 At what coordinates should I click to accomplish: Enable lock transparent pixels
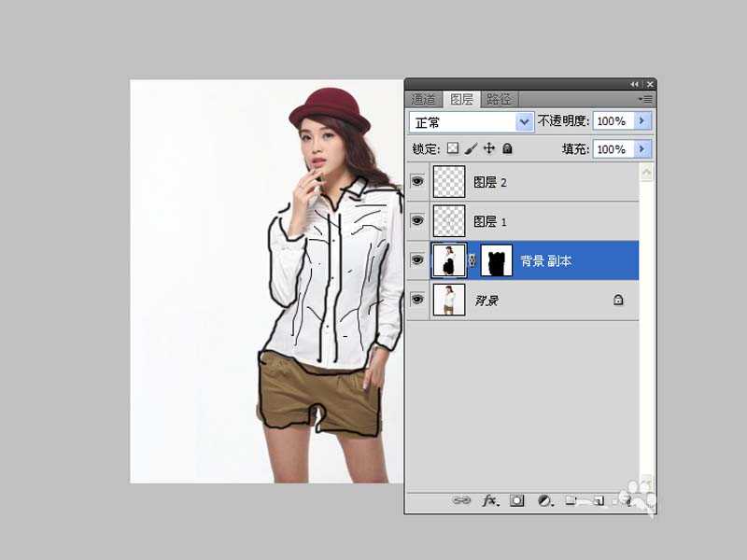point(455,147)
